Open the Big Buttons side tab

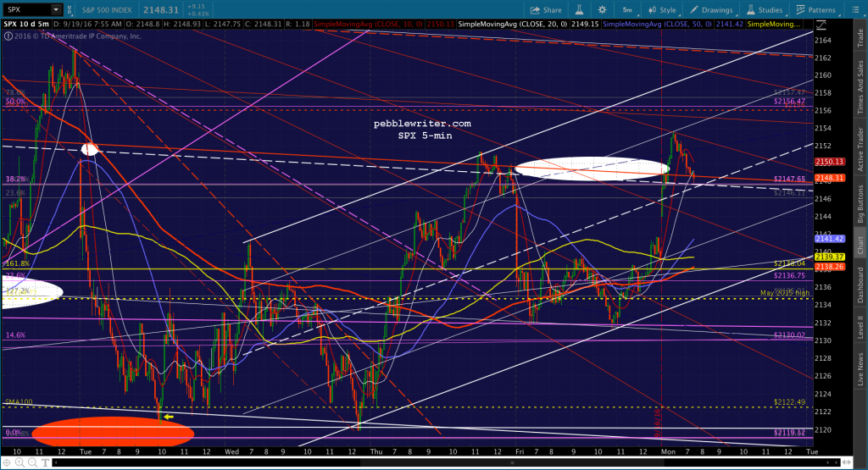tap(861, 203)
